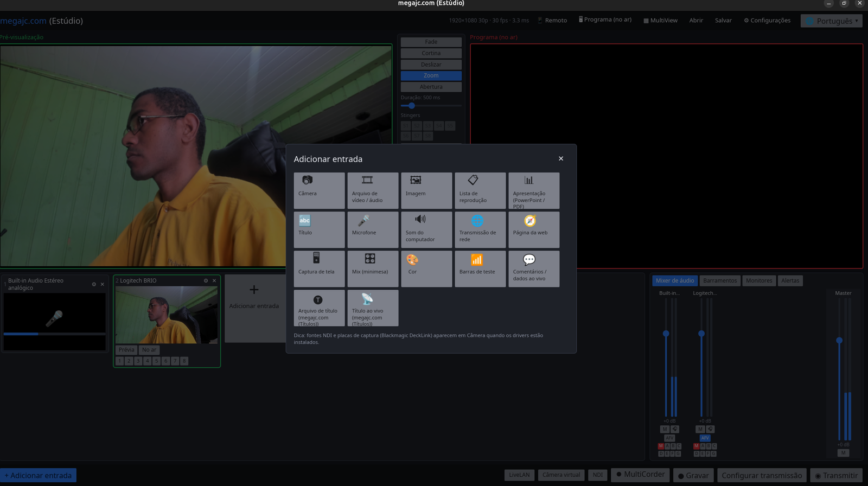Toggle AFV on Logitech channel

pyautogui.click(x=705, y=438)
